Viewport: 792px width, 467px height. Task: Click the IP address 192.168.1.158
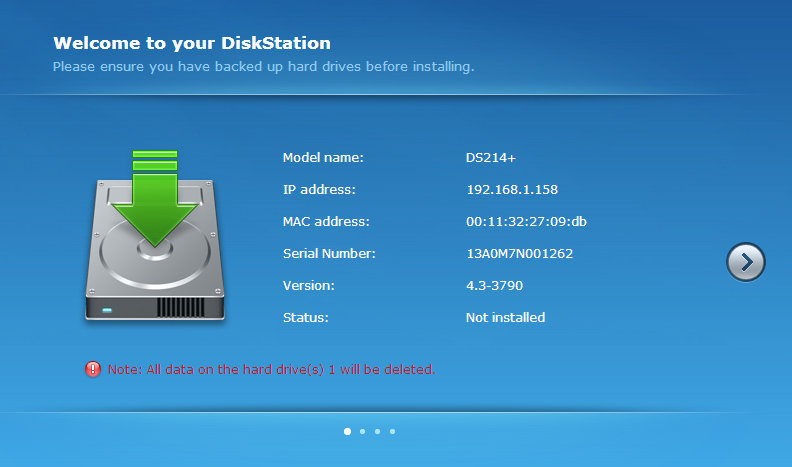point(512,190)
